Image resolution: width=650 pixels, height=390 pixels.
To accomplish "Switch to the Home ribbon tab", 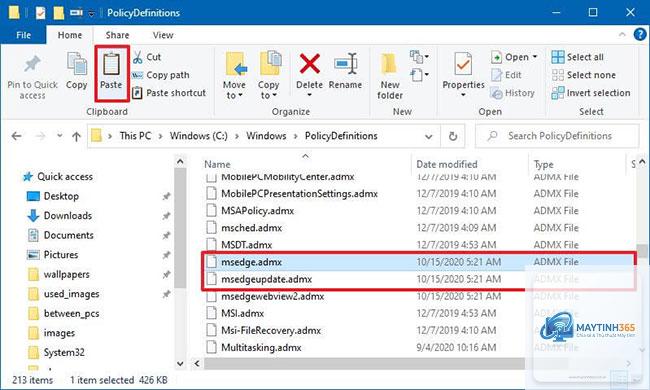I will pos(70,35).
